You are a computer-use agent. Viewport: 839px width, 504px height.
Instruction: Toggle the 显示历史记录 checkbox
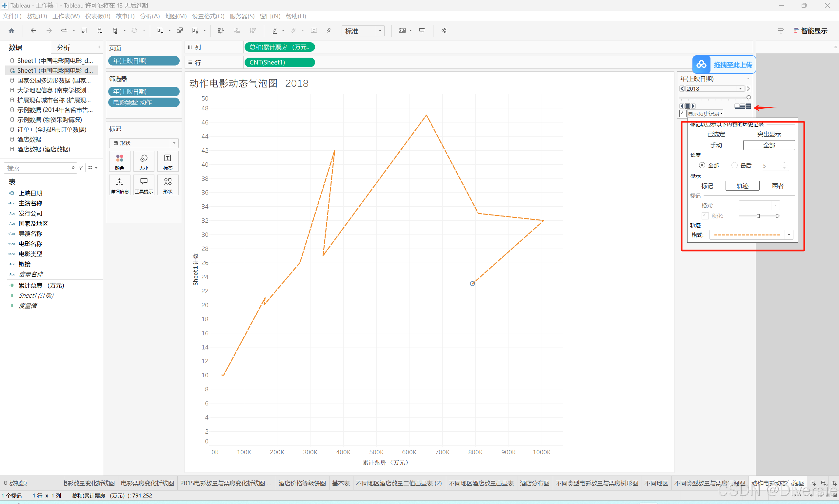coord(682,113)
